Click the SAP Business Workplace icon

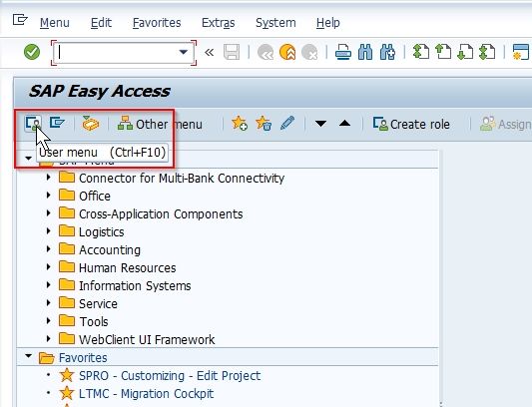click(x=91, y=124)
